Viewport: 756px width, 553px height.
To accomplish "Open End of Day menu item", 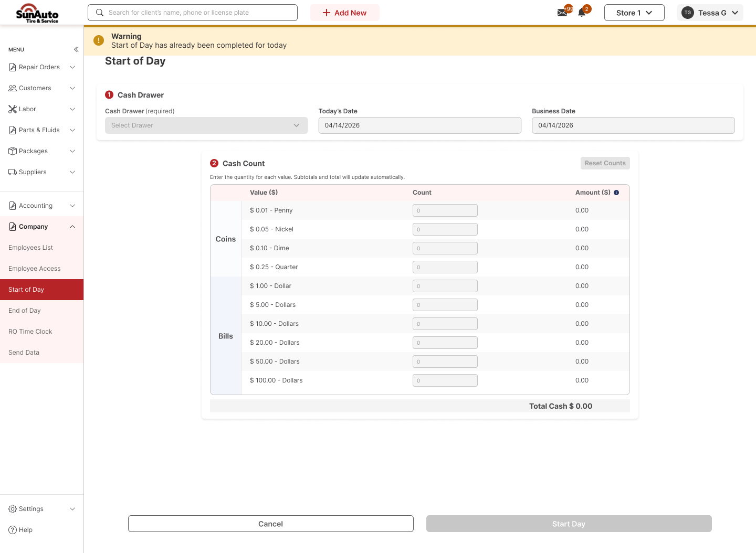I will point(42,311).
